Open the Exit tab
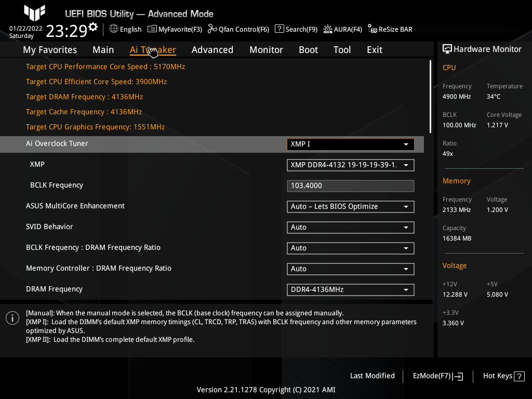This screenshot has height=399, width=532. point(375,50)
